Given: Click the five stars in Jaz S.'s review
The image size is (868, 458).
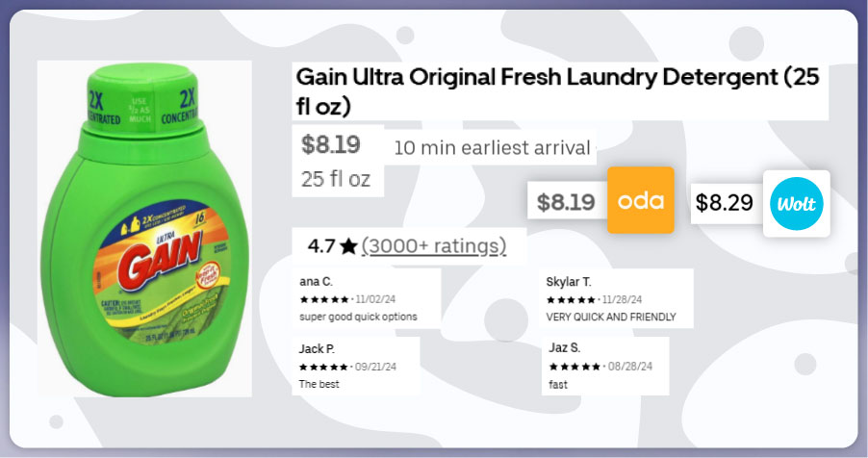Looking at the screenshot, I should (x=574, y=367).
